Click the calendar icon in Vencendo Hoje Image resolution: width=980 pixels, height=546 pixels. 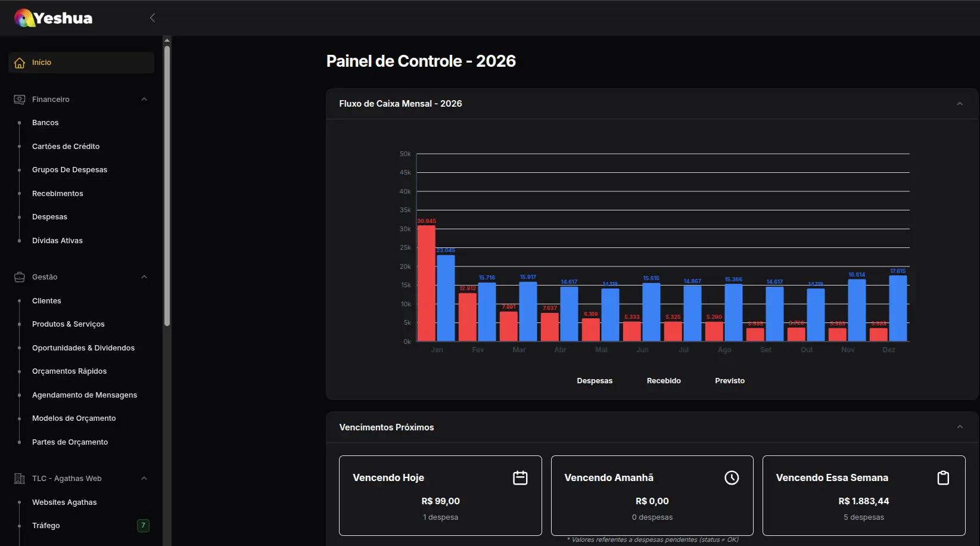[520, 478]
